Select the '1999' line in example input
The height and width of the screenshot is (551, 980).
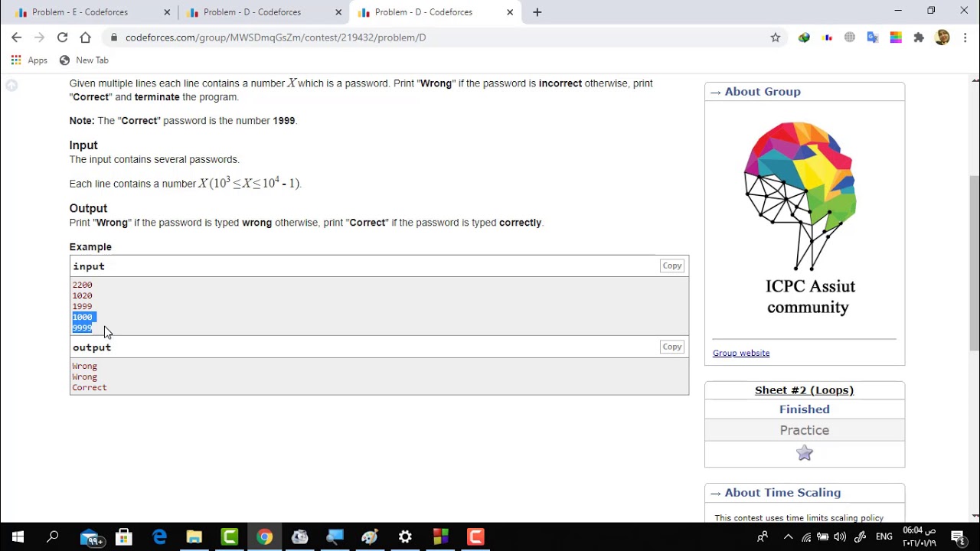pos(82,306)
